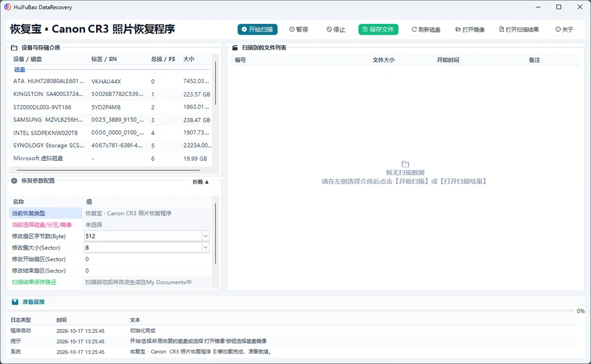
Task: Click the HuiFuBao app logo icon in title bar
Action: pyautogui.click(x=8, y=7)
